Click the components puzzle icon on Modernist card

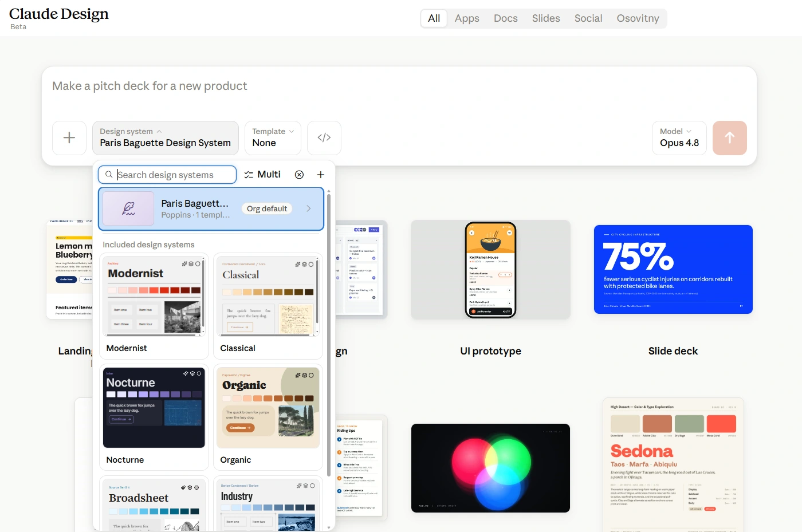click(x=184, y=264)
